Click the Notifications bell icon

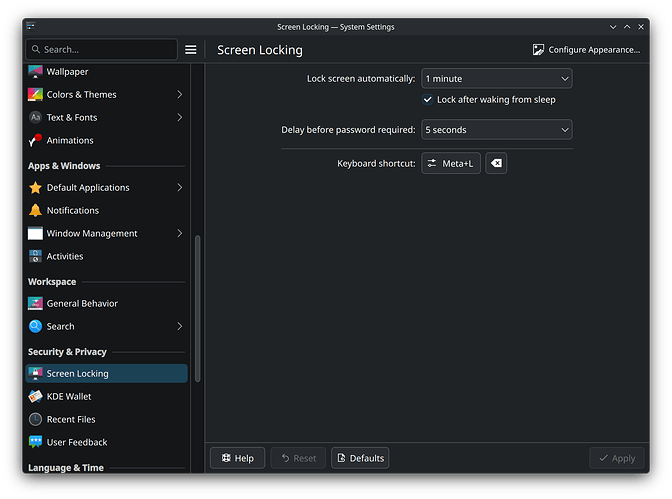(x=35, y=210)
